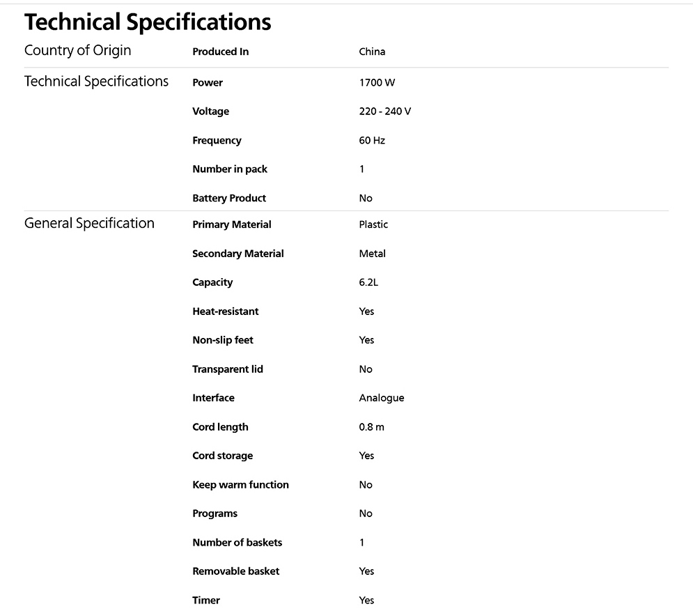Viewport: 693px width, 616px height.
Task: Click the Removable basket label
Action: [x=235, y=571]
